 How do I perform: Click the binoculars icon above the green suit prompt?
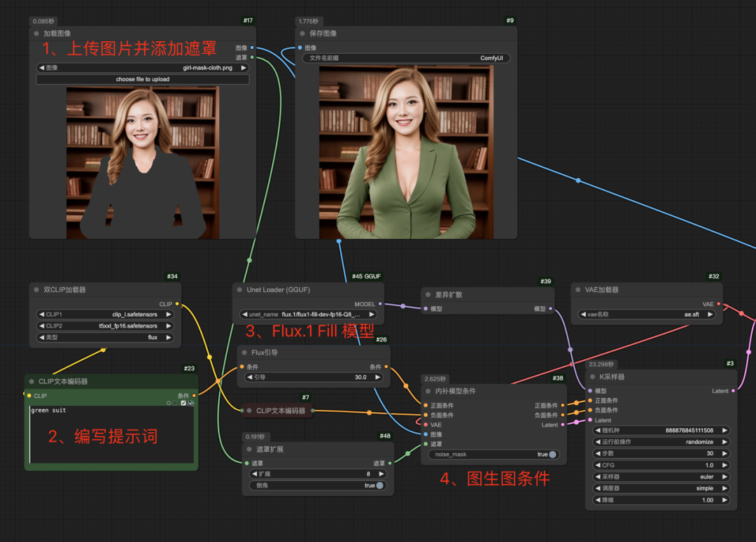pyautogui.click(x=191, y=404)
